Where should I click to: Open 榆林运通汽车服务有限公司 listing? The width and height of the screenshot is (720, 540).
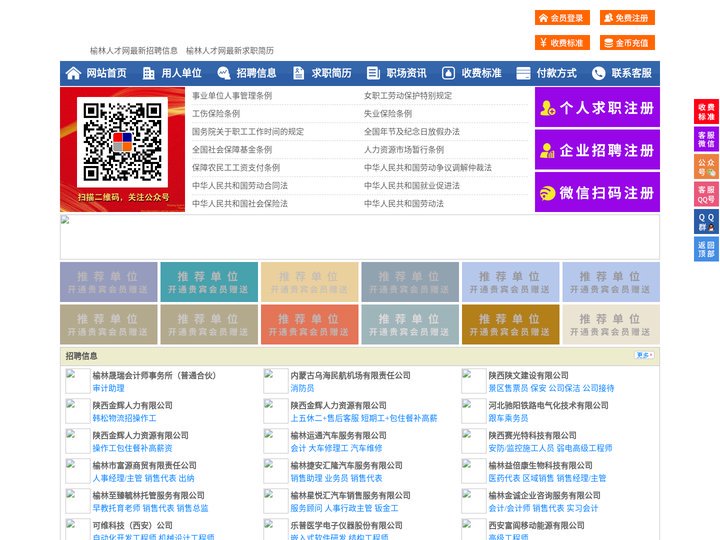tap(338, 435)
